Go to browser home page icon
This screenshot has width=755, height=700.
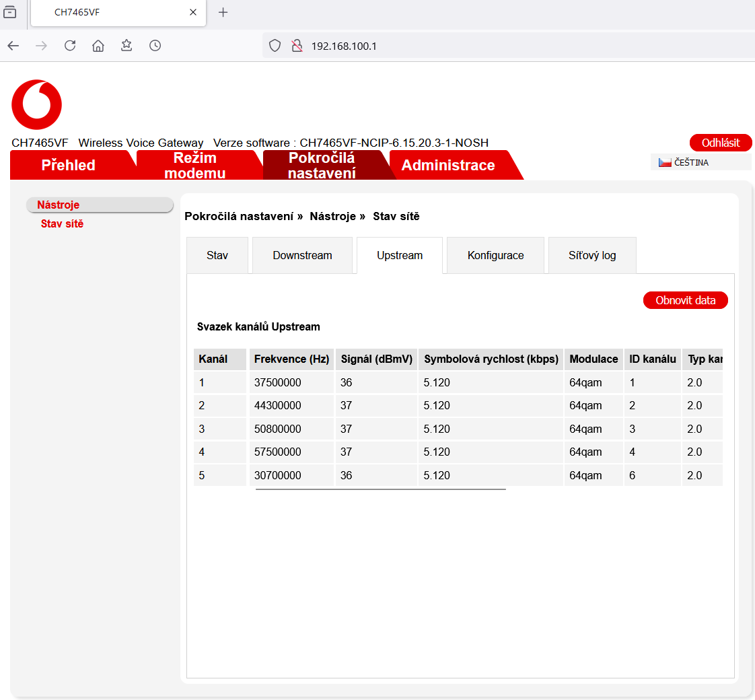pyautogui.click(x=98, y=46)
